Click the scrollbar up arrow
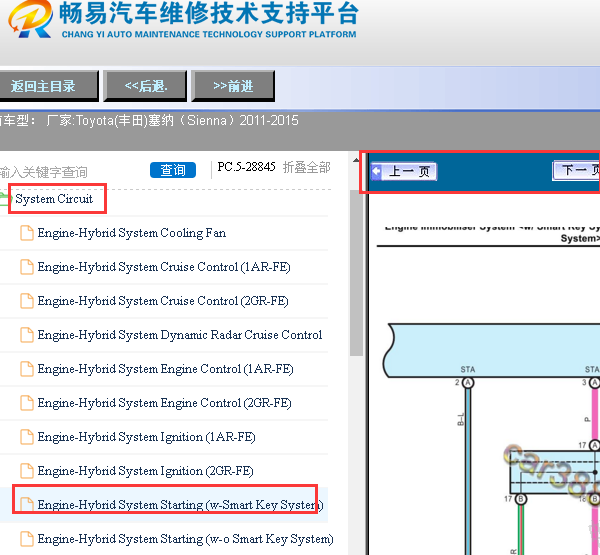The width and height of the screenshot is (600, 555). pos(356,160)
